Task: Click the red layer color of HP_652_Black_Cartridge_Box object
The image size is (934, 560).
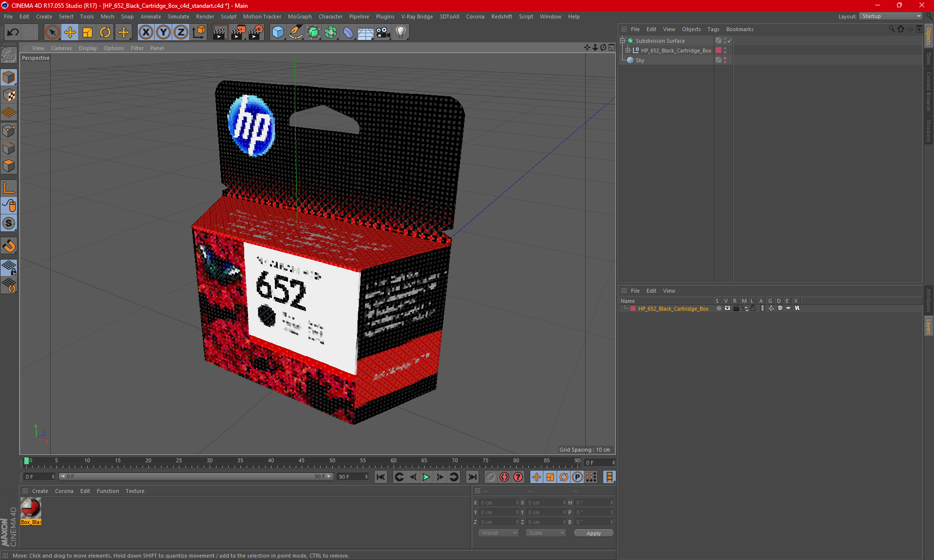Action: click(718, 51)
